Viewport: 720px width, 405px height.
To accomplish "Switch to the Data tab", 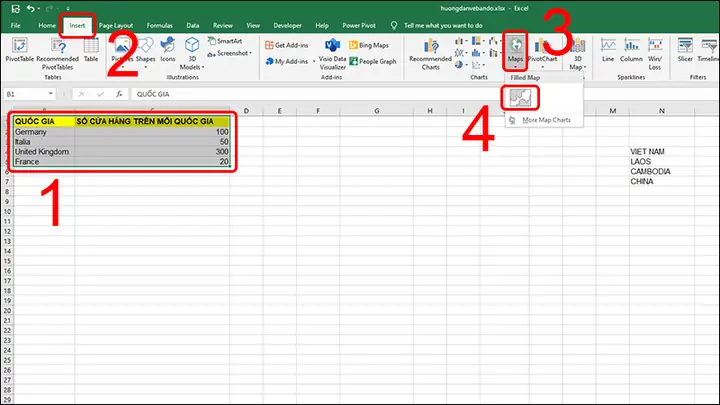I will click(x=193, y=25).
